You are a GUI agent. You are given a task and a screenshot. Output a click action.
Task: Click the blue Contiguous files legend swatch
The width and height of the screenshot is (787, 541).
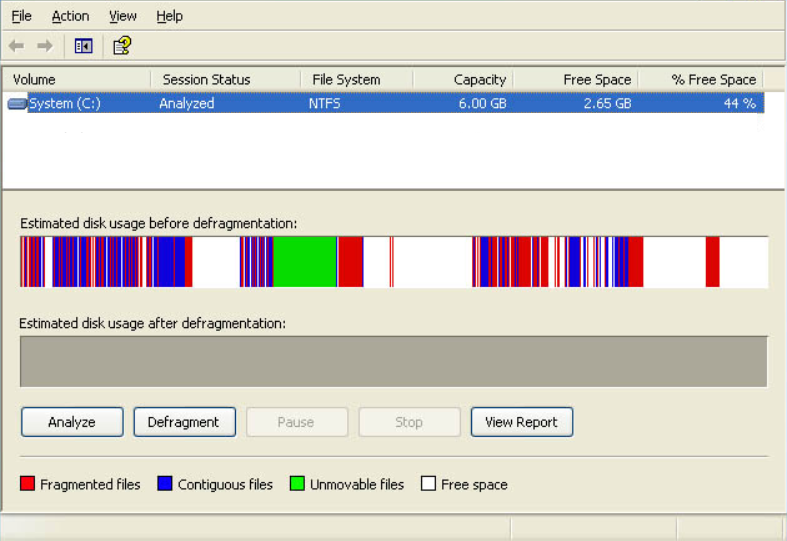(x=165, y=484)
